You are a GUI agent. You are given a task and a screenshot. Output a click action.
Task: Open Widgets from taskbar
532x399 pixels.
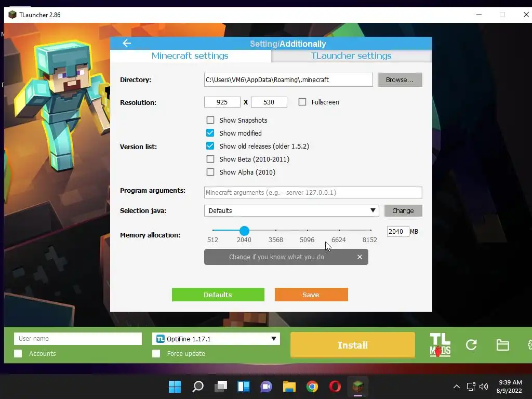tap(244, 387)
